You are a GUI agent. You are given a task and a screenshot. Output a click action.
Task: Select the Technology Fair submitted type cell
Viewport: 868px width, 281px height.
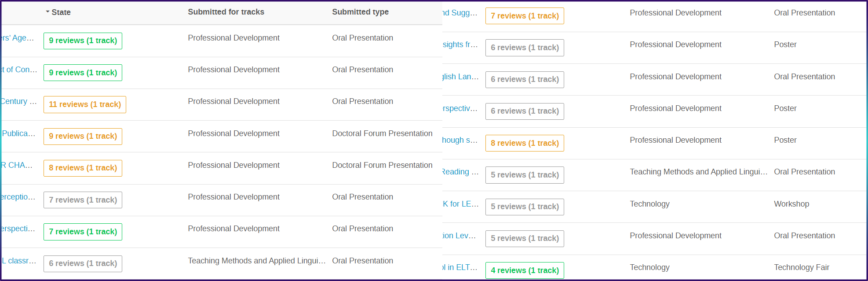point(802,267)
